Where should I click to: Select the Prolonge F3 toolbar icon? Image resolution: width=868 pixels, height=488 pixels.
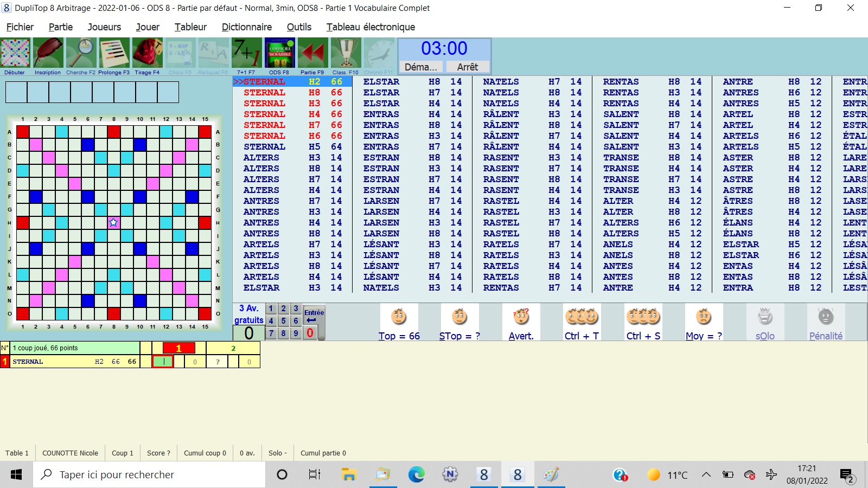[114, 53]
